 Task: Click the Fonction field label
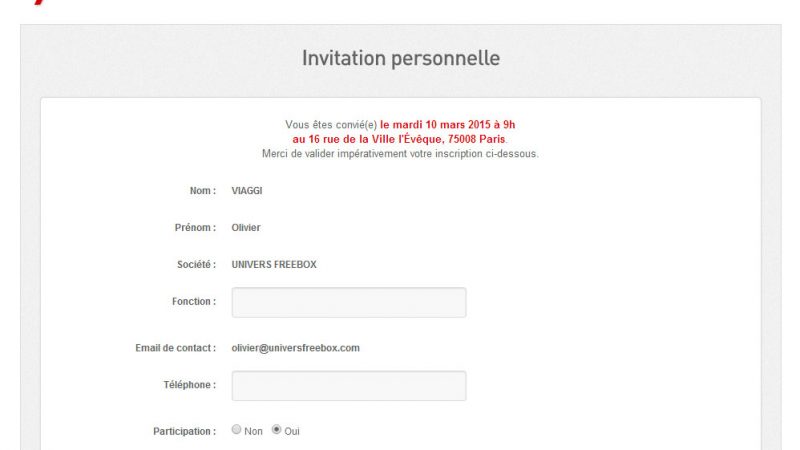pyautogui.click(x=193, y=302)
